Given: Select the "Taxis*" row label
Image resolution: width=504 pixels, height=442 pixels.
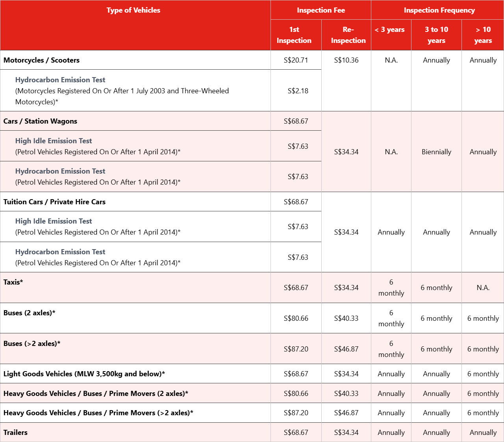Looking at the screenshot, I should tap(13, 282).
